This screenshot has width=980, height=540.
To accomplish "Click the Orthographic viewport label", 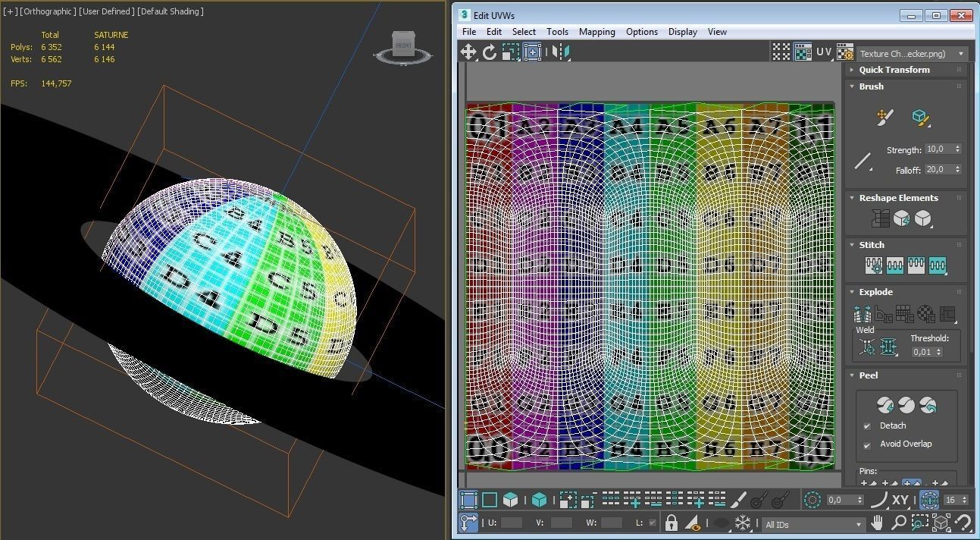I will 48,11.
